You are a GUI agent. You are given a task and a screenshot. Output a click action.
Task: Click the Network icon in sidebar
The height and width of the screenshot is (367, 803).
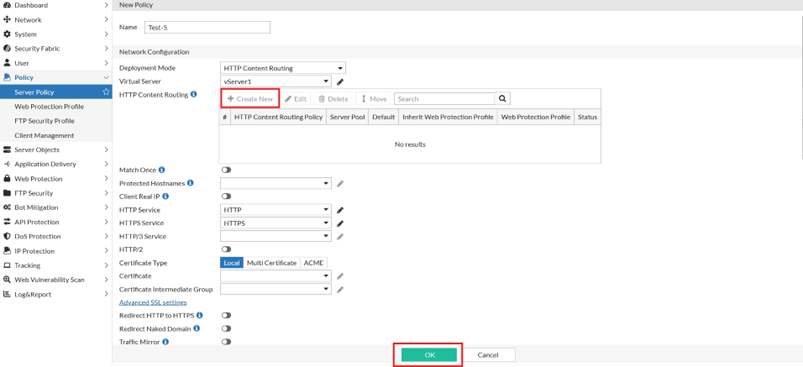tap(7, 19)
